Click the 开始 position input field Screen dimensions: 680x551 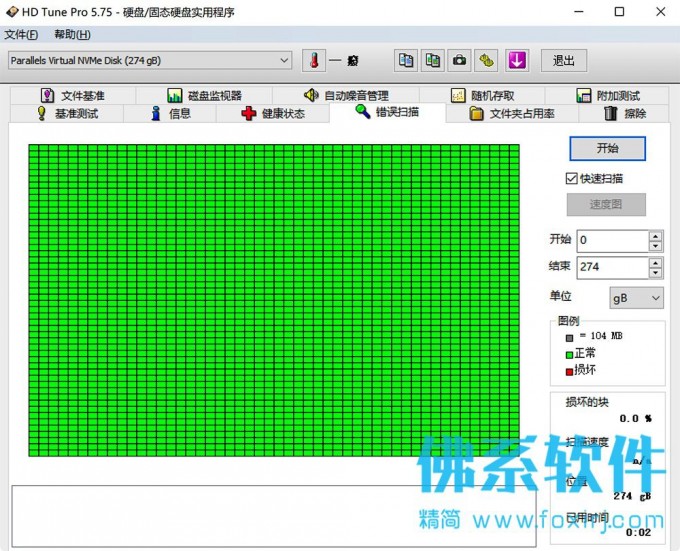tap(612, 241)
